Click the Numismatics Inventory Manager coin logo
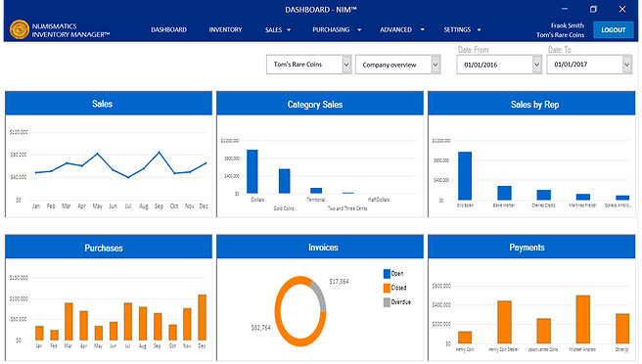Viewport: 642px width, 364px height. pyautogui.click(x=20, y=30)
